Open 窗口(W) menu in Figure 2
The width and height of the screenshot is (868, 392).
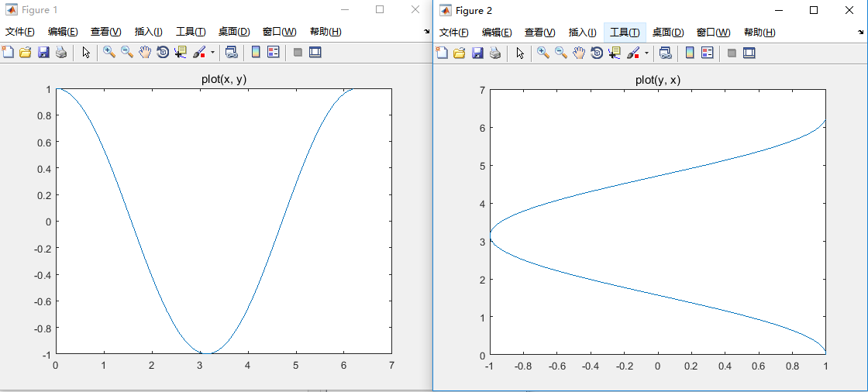[714, 33]
